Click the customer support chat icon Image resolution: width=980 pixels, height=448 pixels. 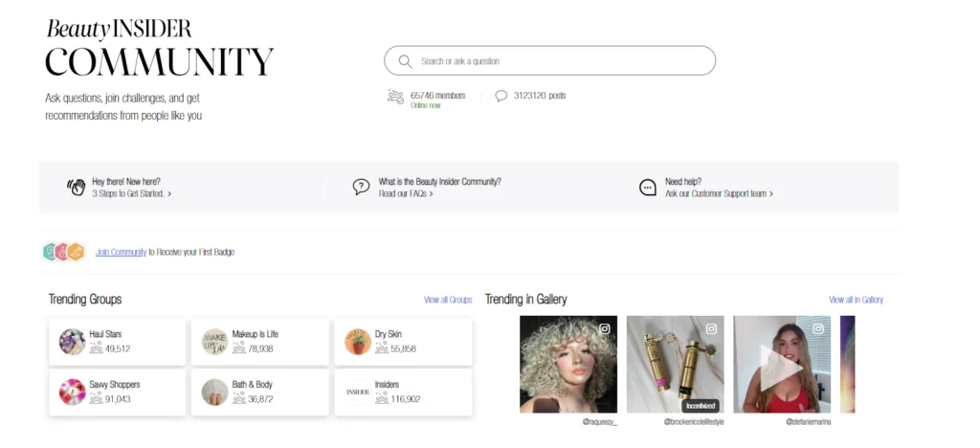tap(648, 188)
